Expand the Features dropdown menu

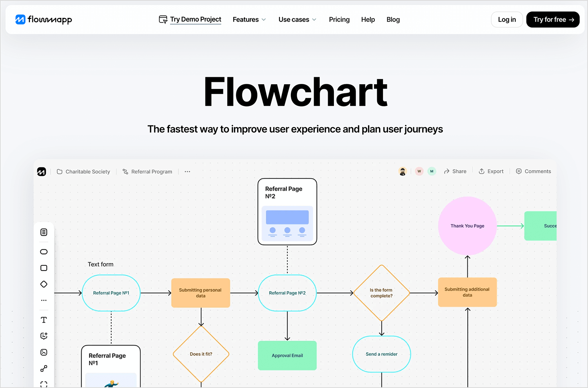click(x=249, y=20)
